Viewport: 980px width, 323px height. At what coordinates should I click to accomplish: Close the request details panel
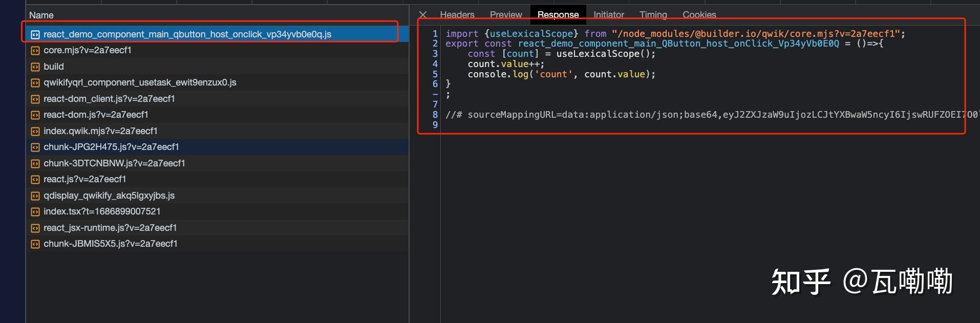[422, 15]
